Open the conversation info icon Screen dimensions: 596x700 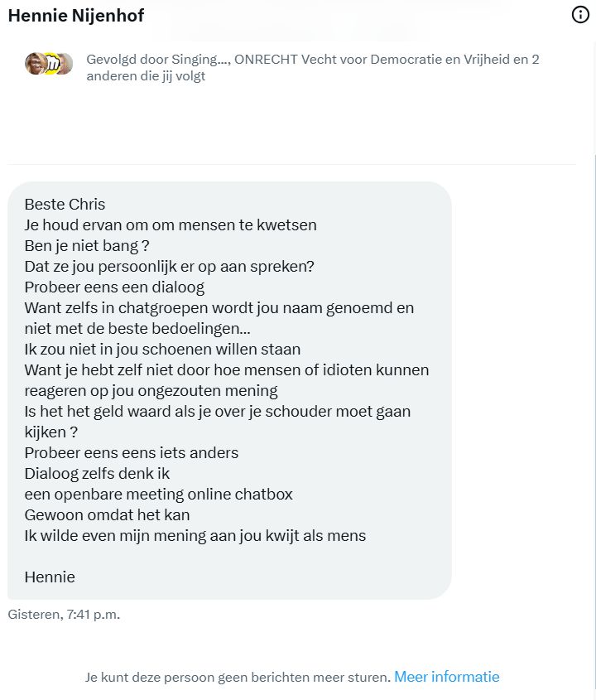coord(580,15)
